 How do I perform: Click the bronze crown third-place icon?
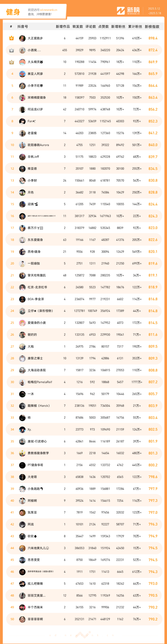(11, 62)
